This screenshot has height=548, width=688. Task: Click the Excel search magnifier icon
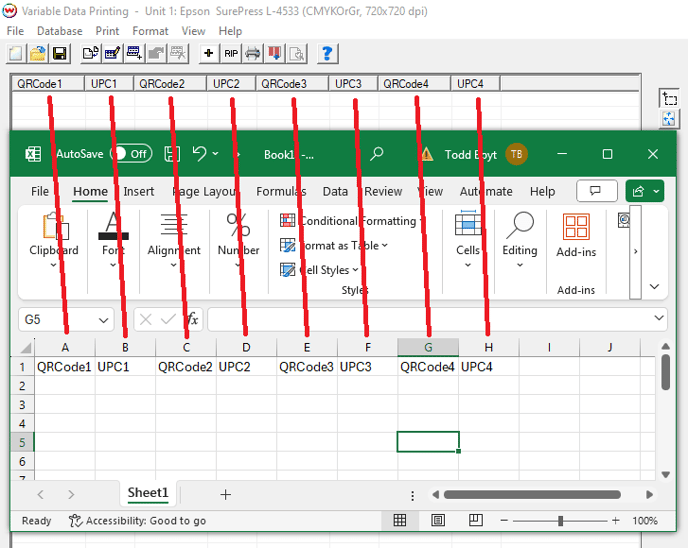pos(376,154)
